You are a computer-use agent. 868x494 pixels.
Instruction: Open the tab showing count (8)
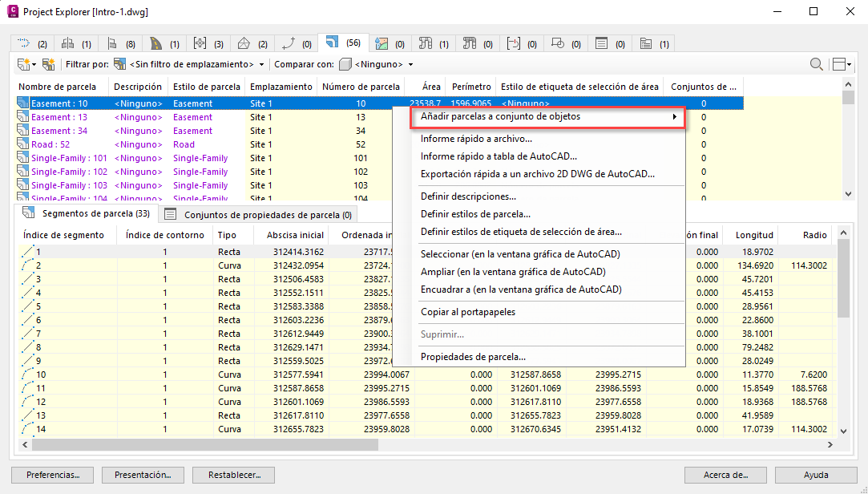pos(121,44)
